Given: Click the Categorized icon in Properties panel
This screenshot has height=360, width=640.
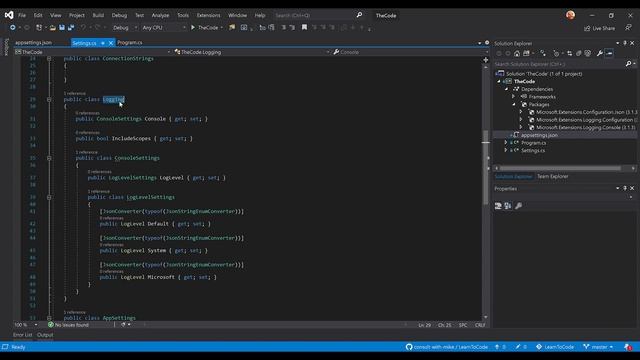Looking at the screenshot, I should (498, 206).
